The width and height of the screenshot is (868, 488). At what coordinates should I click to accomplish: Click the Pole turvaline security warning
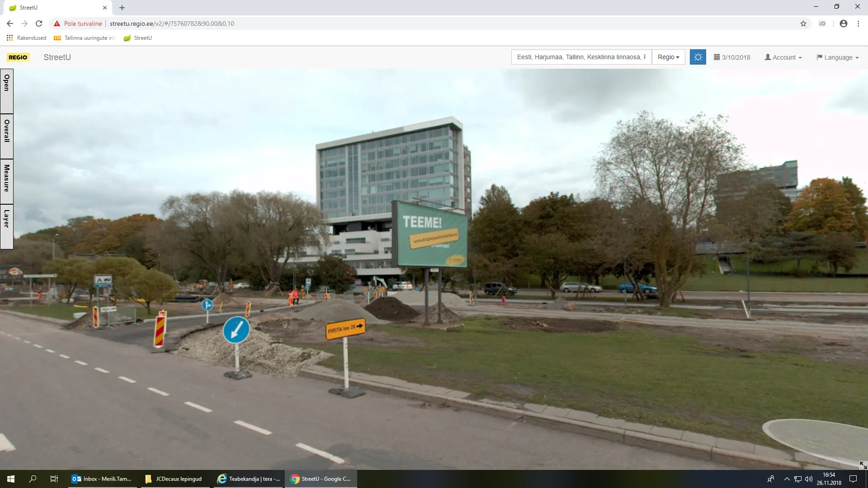[78, 23]
